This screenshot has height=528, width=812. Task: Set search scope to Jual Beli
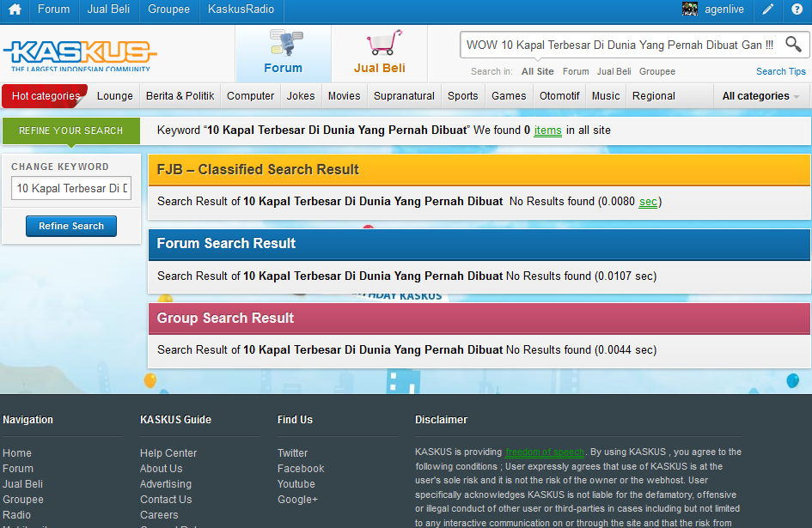[614, 71]
